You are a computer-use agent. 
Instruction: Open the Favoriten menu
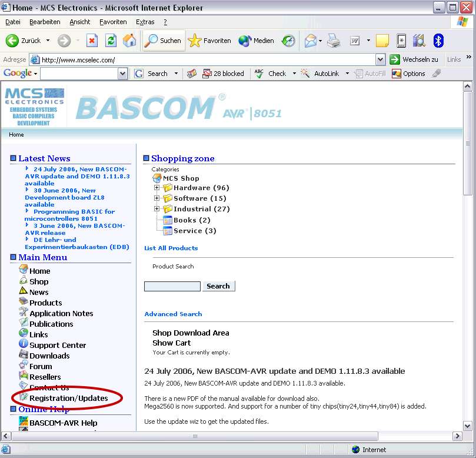[113, 22]
